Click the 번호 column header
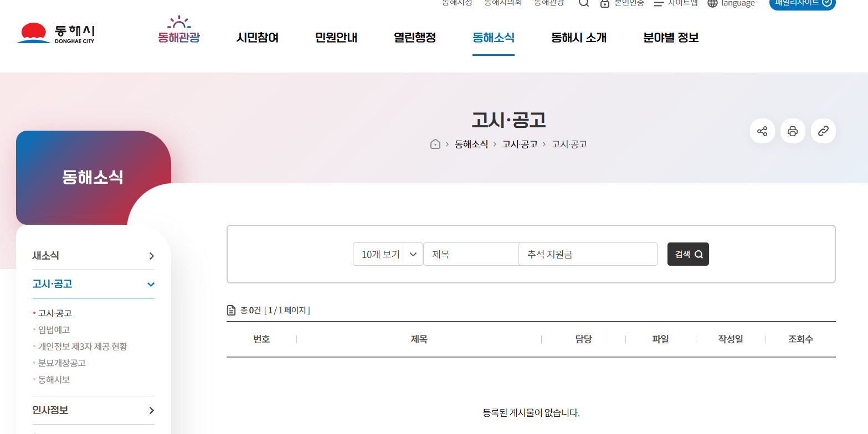The width and height of the screenshot is (868, 434). pyautogui.click(x=261, y=339)
